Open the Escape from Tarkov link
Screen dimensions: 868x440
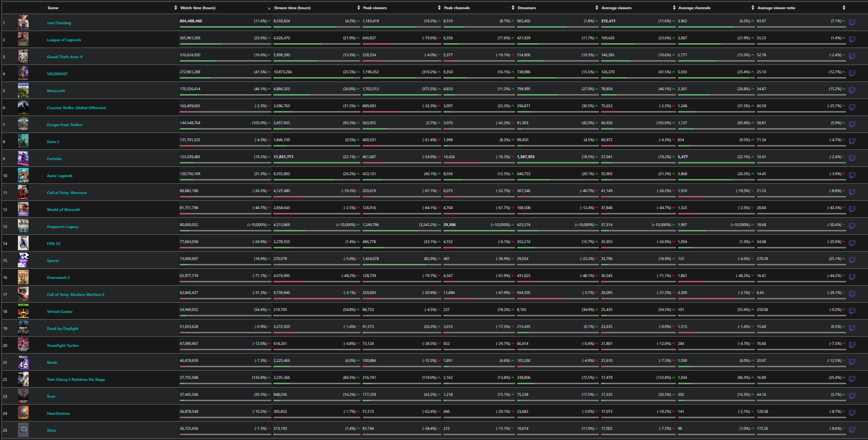64,125
